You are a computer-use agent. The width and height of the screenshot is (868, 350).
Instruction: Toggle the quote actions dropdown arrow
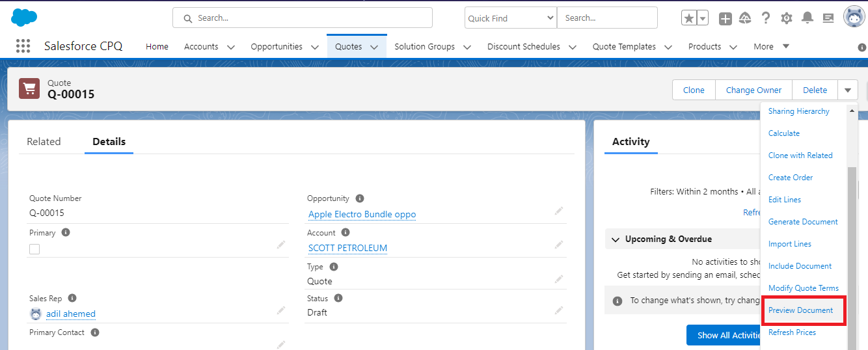click(848, 90)
